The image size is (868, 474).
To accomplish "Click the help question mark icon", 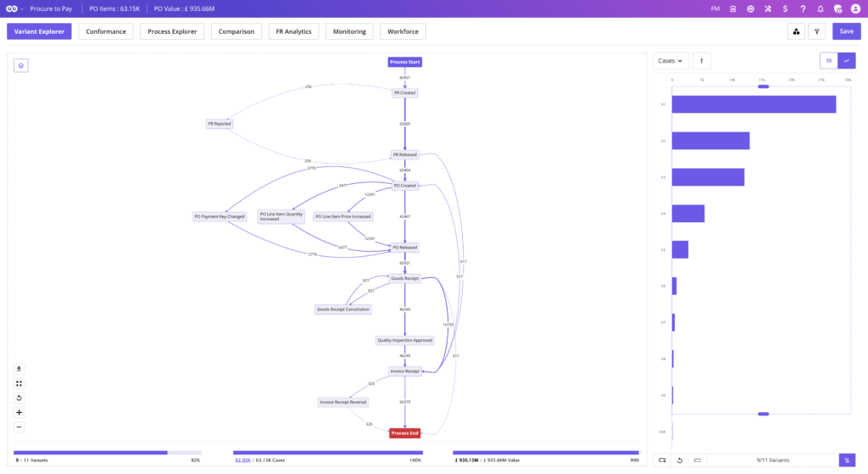I will point(803,8).
